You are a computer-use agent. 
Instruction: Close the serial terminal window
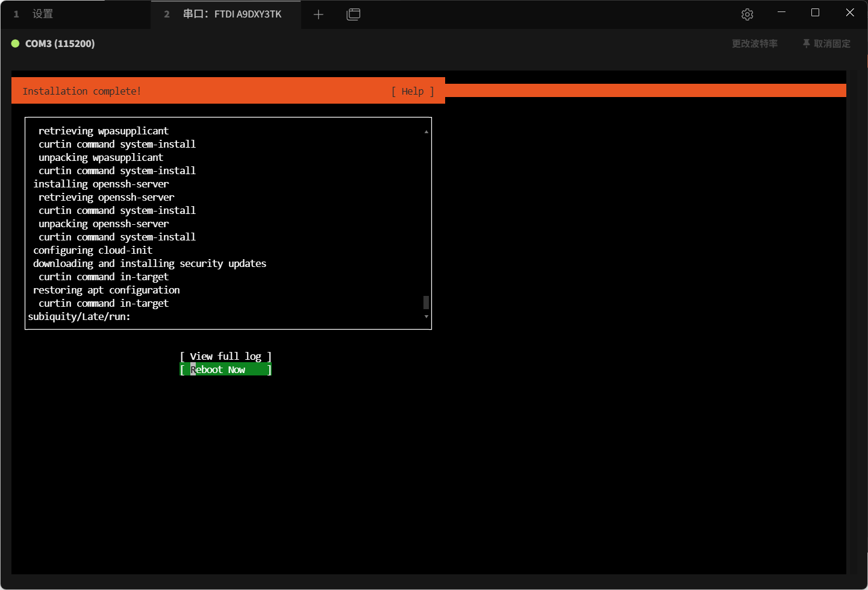pyautogui.click(x=849, y=13)
